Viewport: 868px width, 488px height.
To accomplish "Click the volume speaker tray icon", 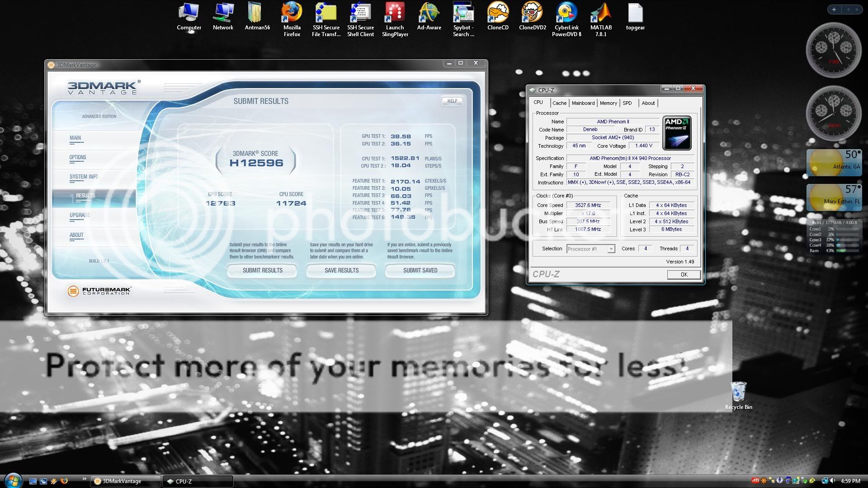I will click(x=832, y=481).
